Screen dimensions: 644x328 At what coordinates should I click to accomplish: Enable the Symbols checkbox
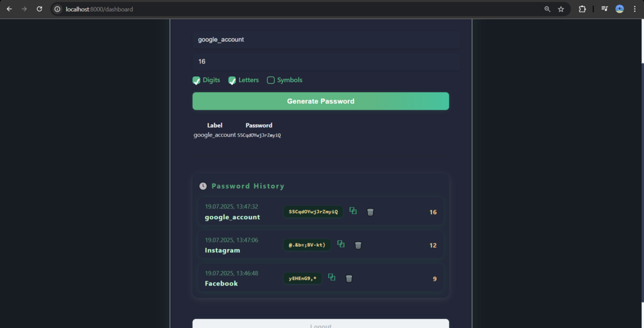pyautogui.click(x=270, y=80)
